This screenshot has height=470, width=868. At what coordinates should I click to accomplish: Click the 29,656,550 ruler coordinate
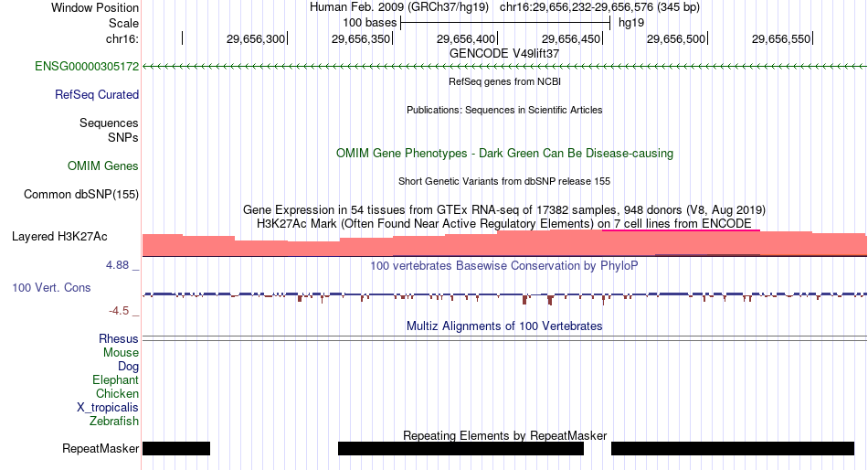click(x=781, y=38)
